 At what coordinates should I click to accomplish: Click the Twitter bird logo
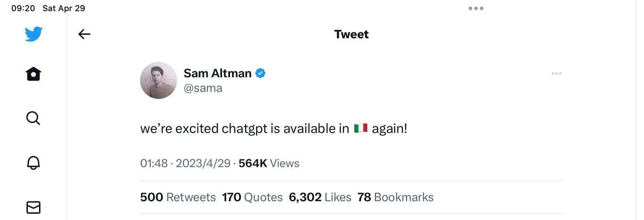click(33, 34)
